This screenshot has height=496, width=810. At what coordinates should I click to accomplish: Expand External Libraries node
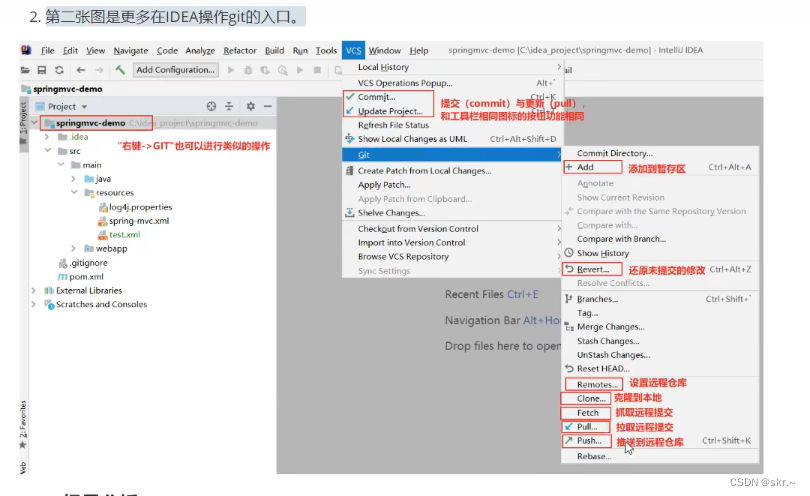[x=34, y=290]
